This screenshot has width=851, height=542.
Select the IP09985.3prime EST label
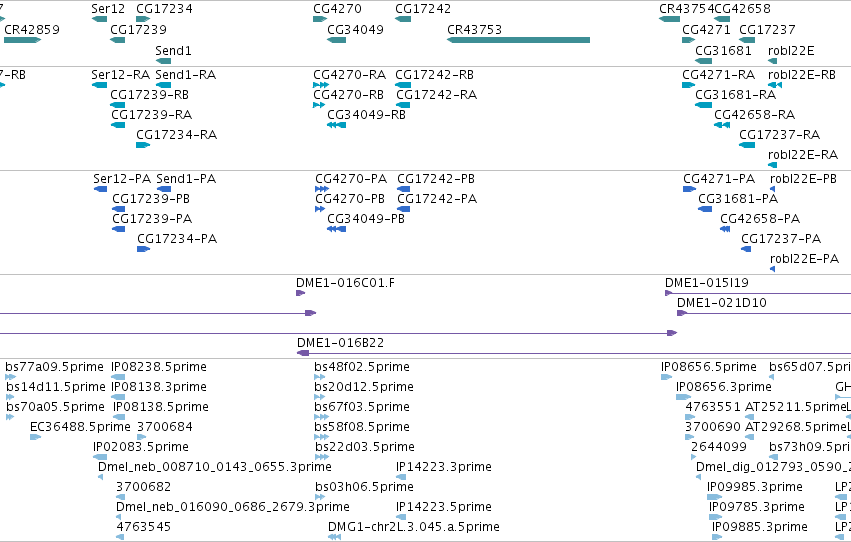click(754, 487)
